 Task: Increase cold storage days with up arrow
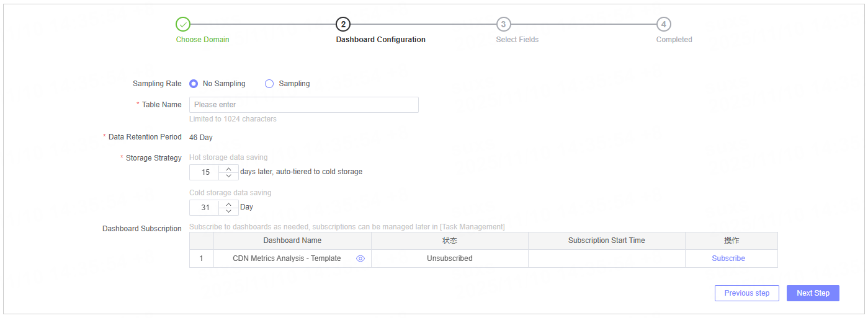click(228, 204)
